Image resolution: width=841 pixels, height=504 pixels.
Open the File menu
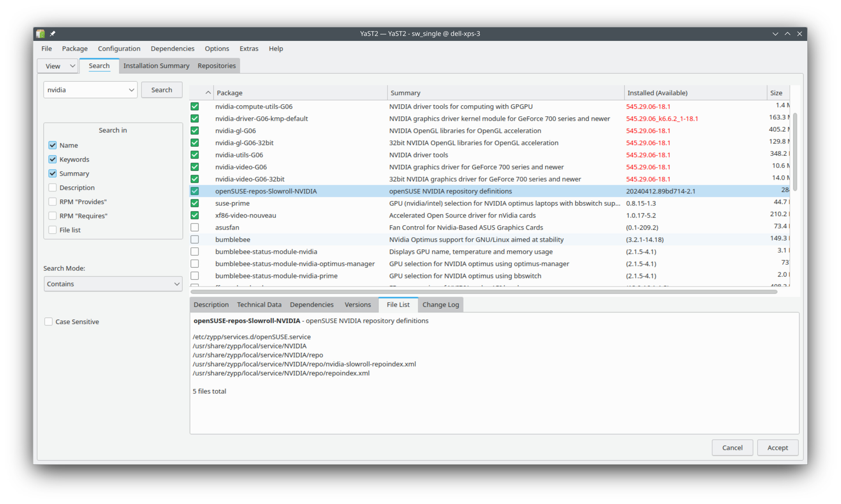pos(47,49)
